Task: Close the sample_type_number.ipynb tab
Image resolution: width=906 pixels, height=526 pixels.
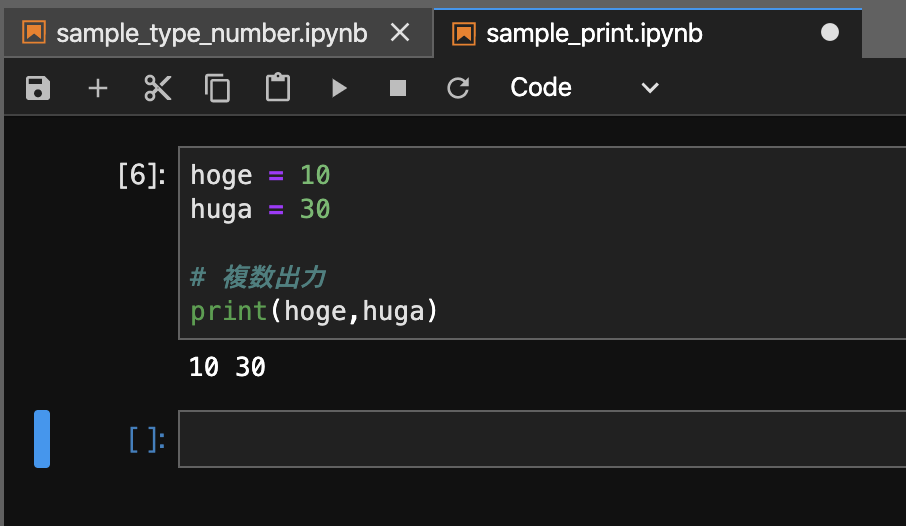Action: click(x=400, y=32)
